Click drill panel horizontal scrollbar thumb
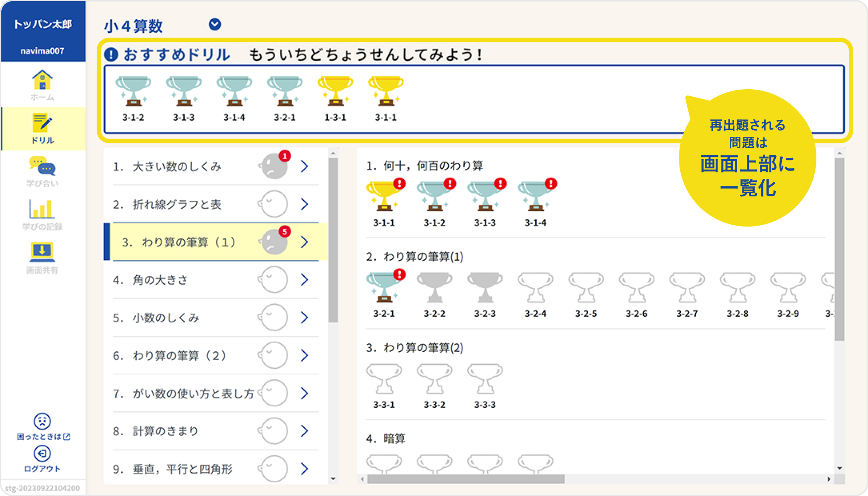This screenshot has width=868, height=496. (465, 479)
